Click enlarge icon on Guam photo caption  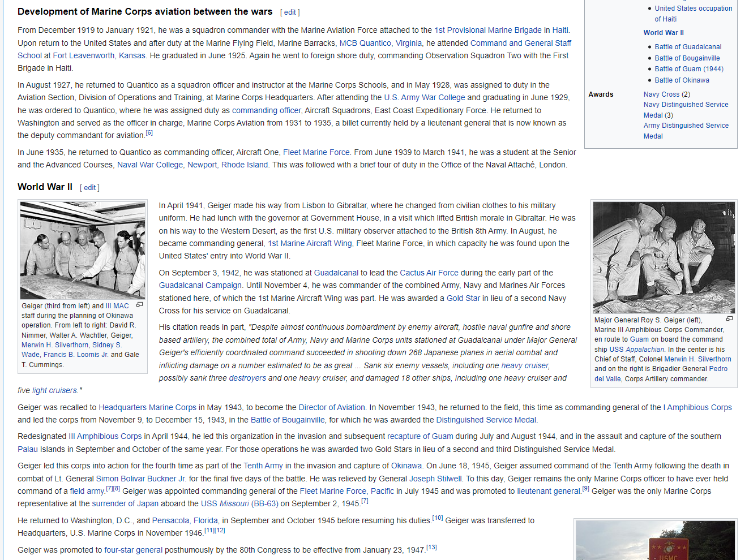(729, 319)
